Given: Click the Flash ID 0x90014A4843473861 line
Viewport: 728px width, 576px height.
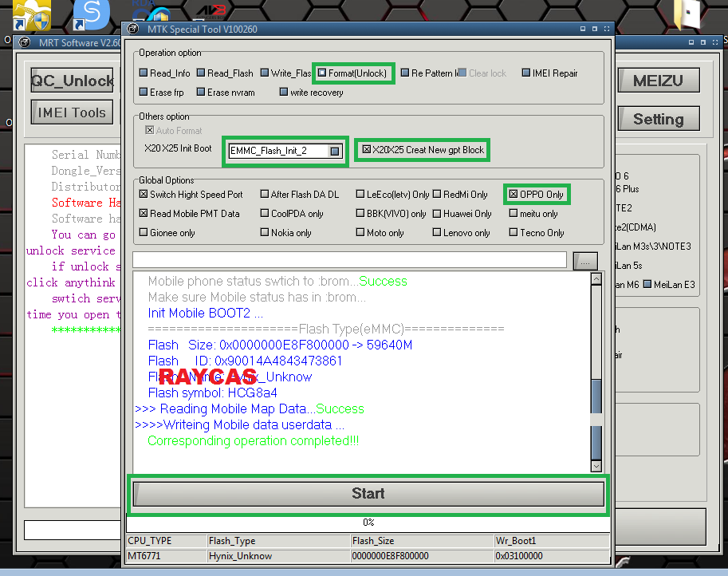Looking at the screenshot, I should [245, 361].
